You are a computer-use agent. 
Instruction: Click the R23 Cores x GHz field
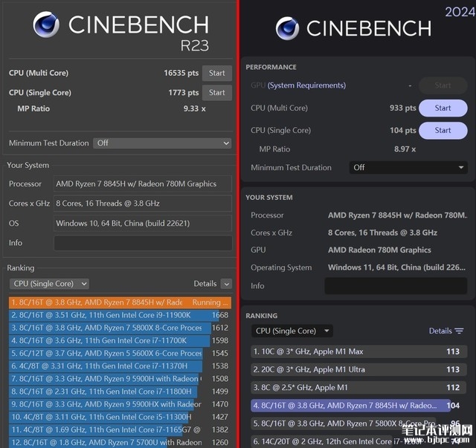pos(143,204)
